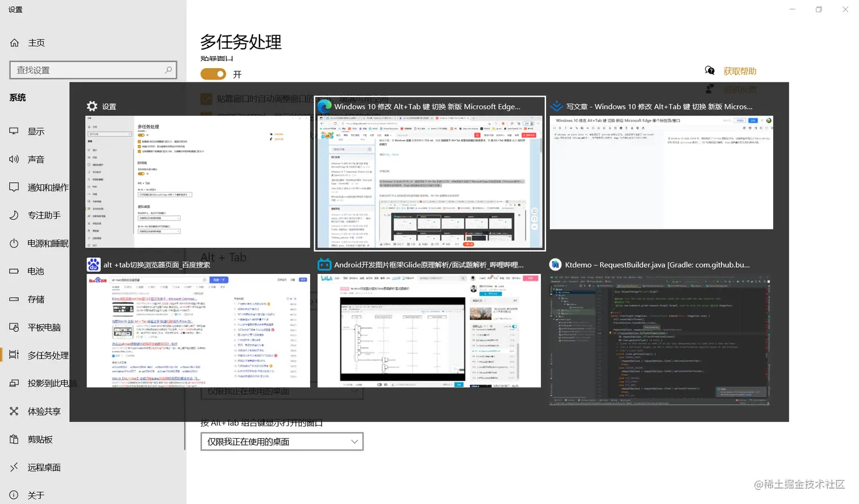Image resolution: width=859 pixels, height=504 pixels.
Task: Go to the 存储 settings page
Action: 36,299
